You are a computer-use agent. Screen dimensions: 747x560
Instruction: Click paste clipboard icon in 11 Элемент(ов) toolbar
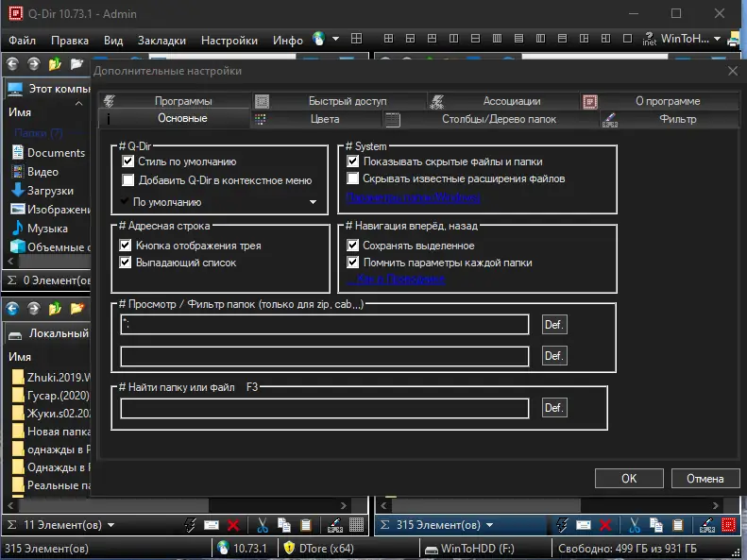pos(306,525)
